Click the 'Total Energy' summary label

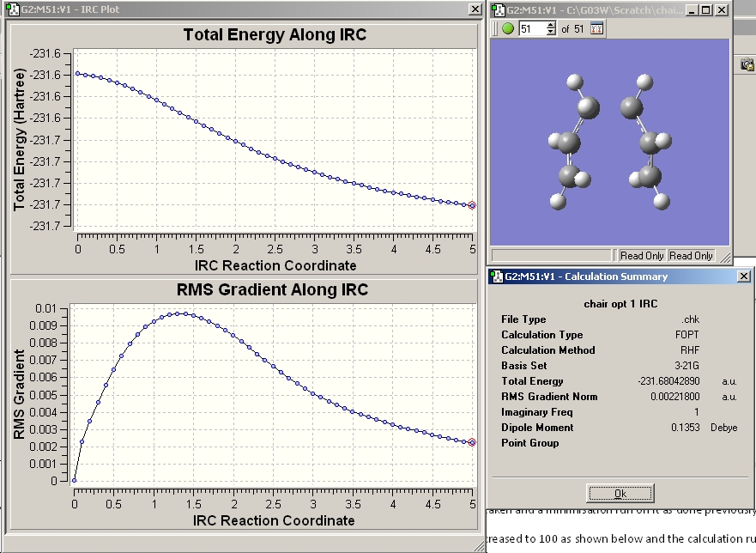pos(532,381)
